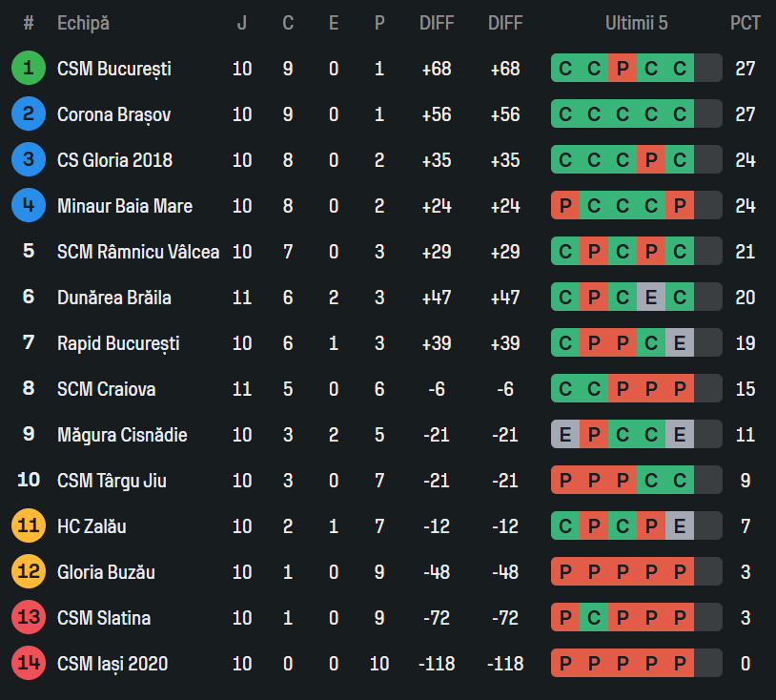Click the blue rank 4 badge
This screenshot has height=700, width=776.
coord(29,206)
